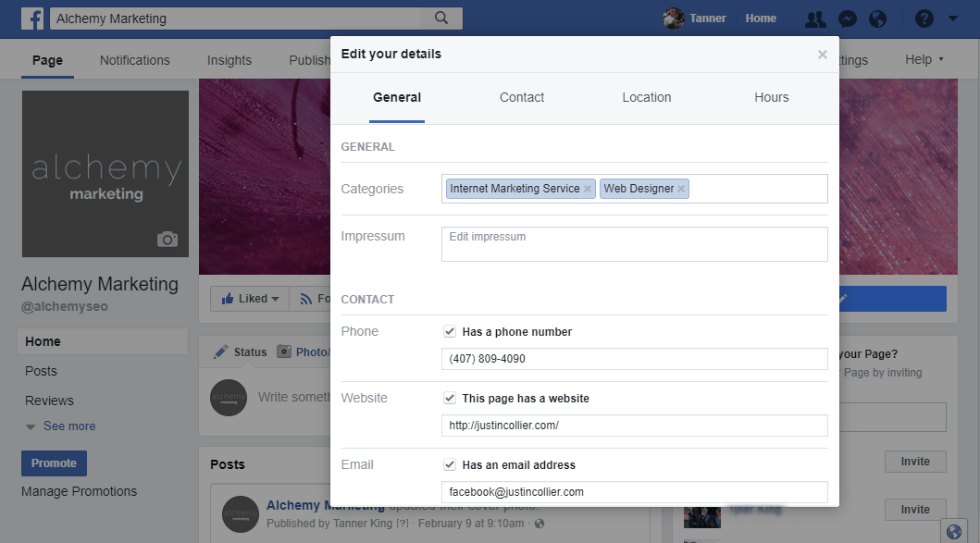Screen dimensions: 980x543
Task: Switch to the Hours tab
Action: pos(771,97)
